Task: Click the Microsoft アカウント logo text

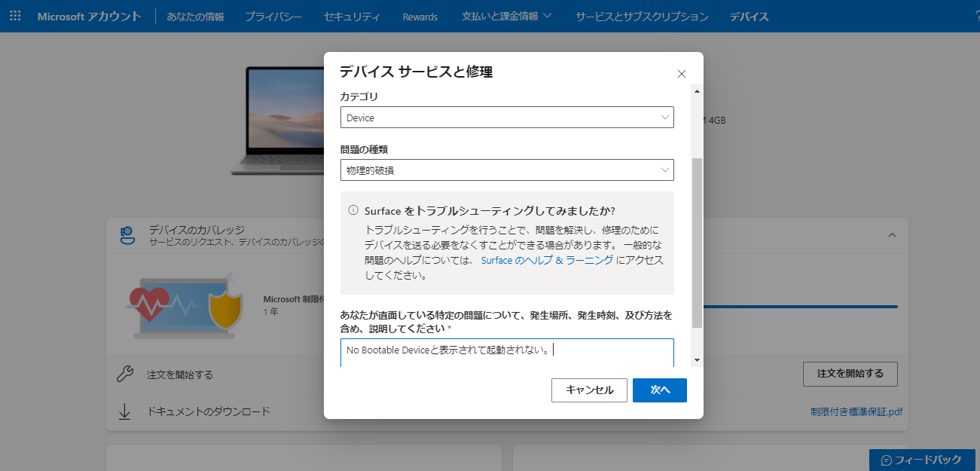Action: point(89,16)
